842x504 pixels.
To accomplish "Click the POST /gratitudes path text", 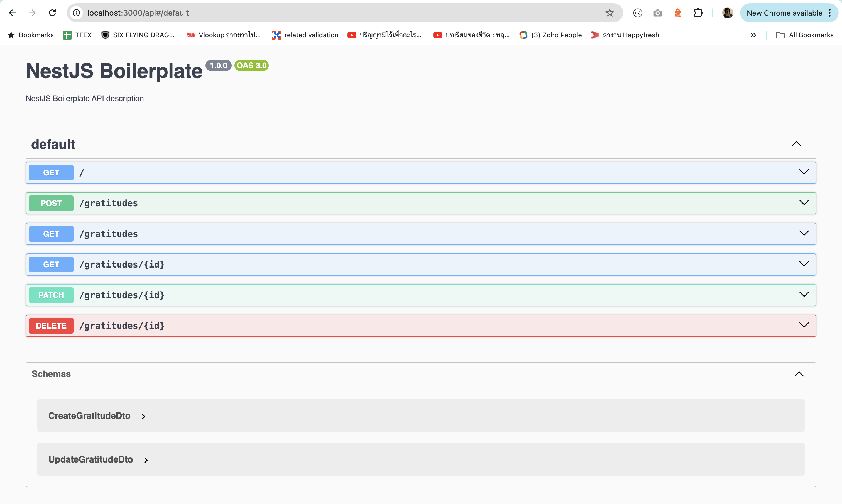I will point(109,203).
